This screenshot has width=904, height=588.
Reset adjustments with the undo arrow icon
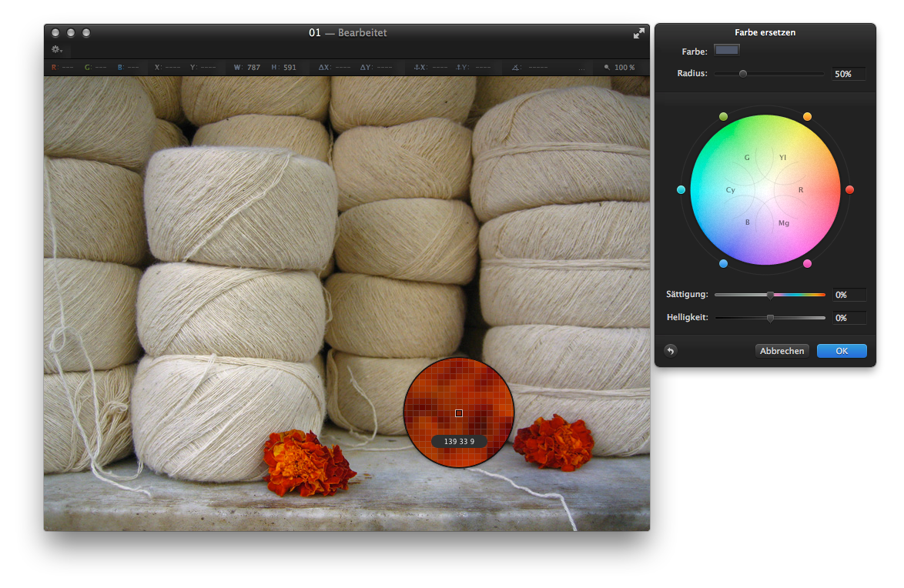670,351
